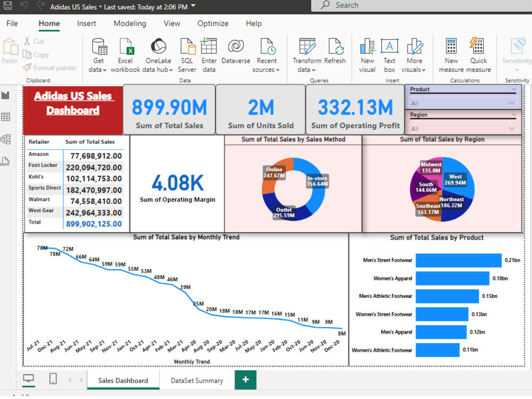Click Enter data table icon

click(x=209, y=46)
